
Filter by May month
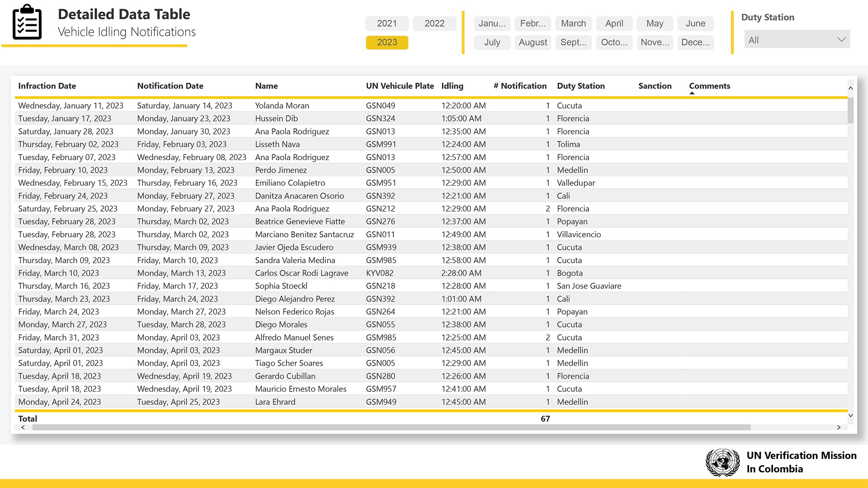(x=655, y=23)
